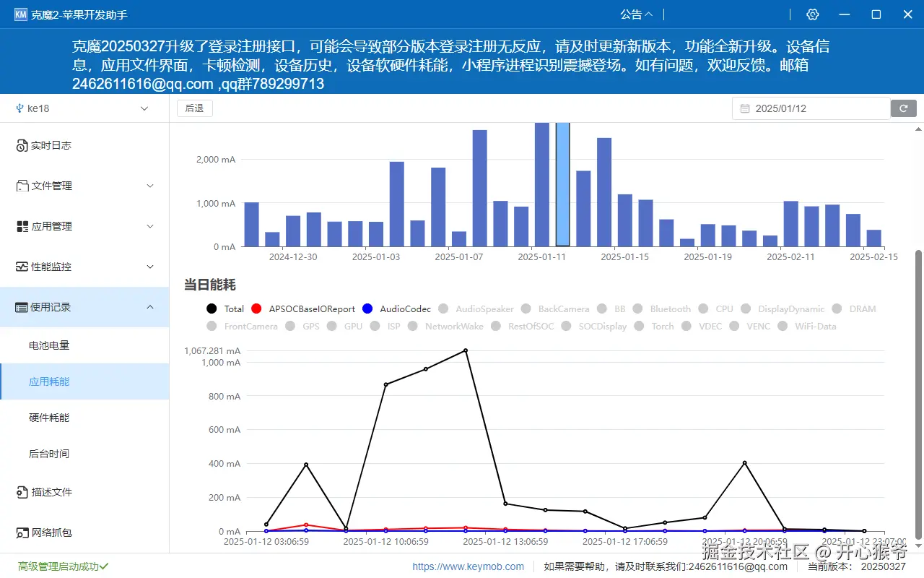Open the https://www.keymob.com link
924x578 pixels.
tap(468, 566)
